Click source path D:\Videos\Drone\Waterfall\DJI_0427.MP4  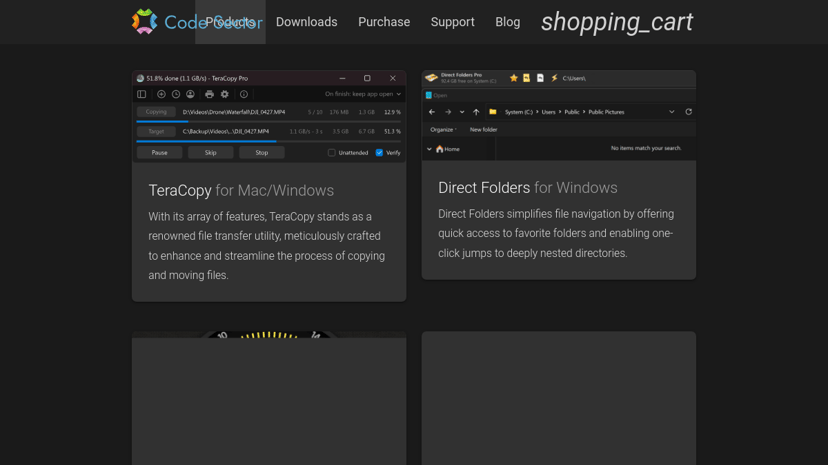(234, 112)
